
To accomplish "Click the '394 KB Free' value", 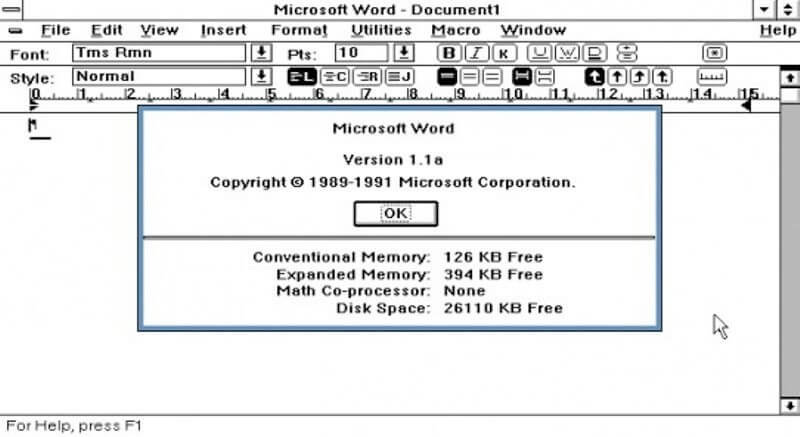I will click(493, 274).
